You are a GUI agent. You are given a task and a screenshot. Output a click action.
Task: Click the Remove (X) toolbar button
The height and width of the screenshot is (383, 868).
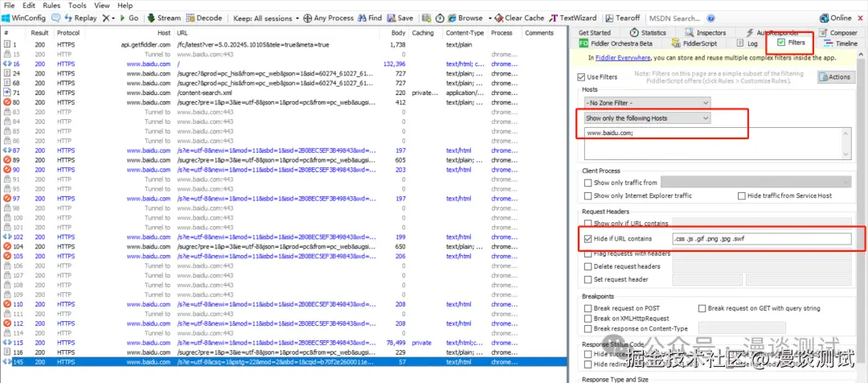click(106, 18)
